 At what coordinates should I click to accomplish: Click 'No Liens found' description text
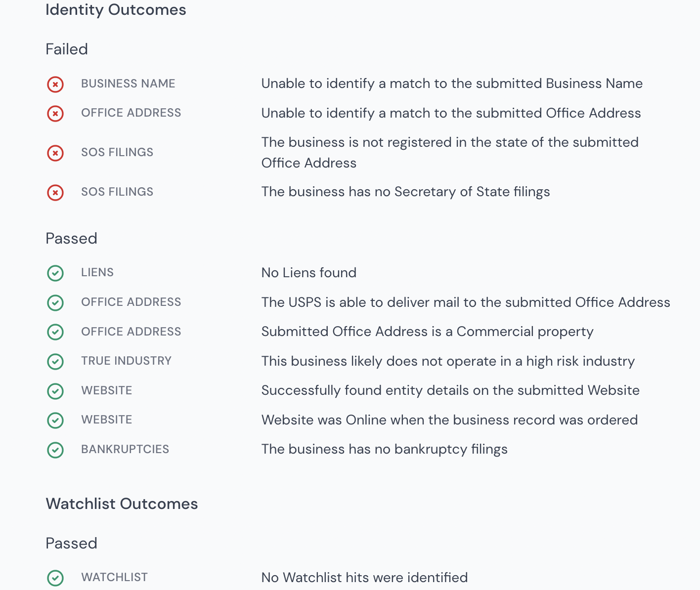309,273
